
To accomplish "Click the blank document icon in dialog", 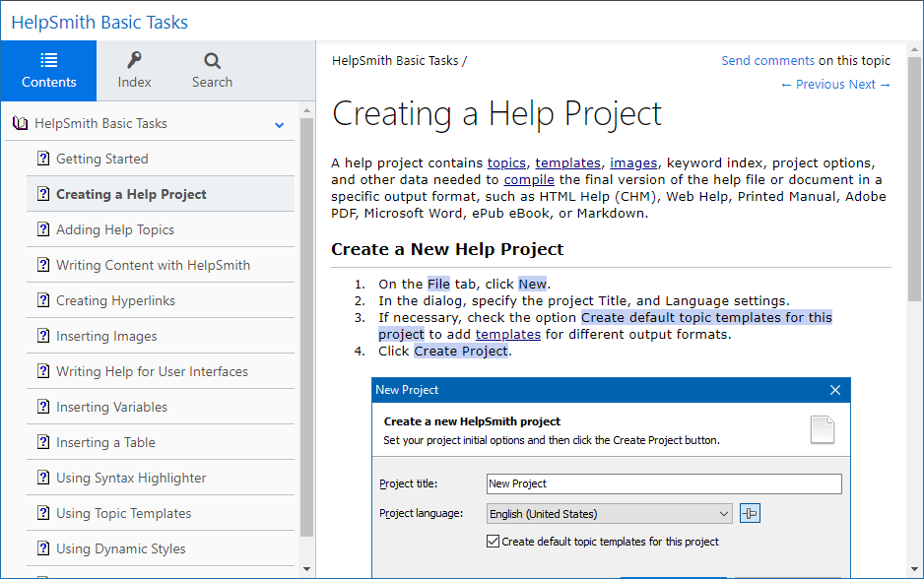I will pyautogui.click(x=823, y=429).
